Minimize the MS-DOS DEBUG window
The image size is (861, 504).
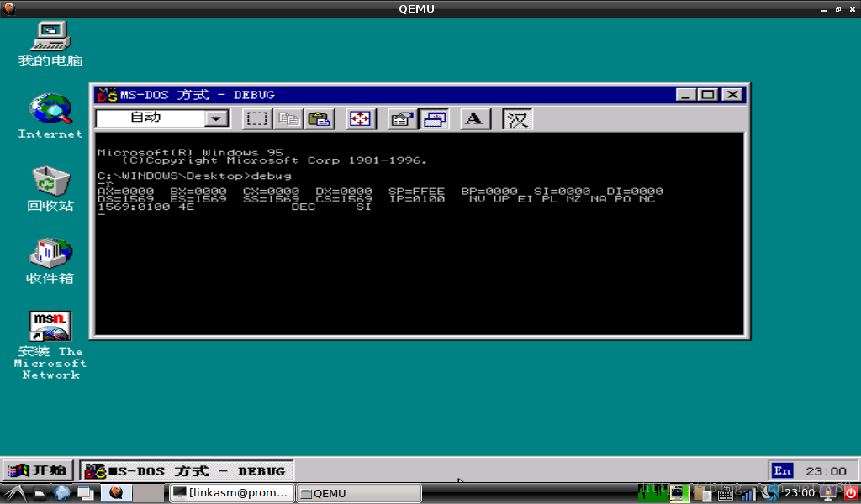(685, 95)
